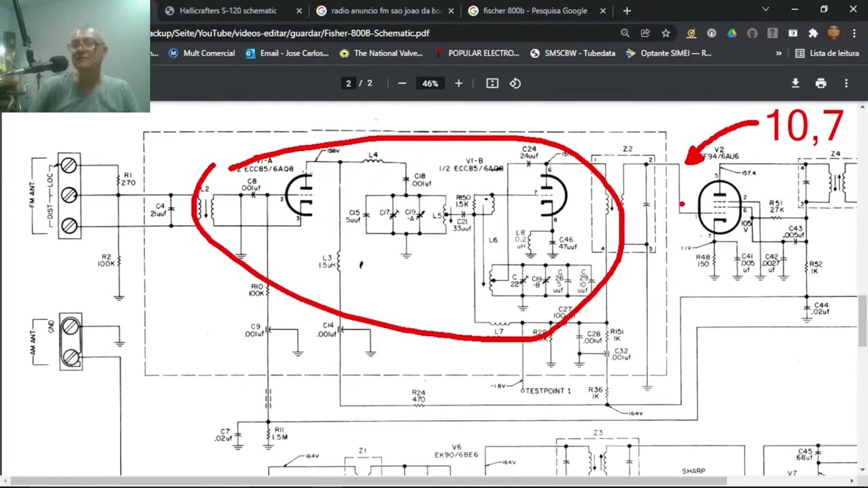Click the R2 100K resistor label
This screenshot has height=488, width=868.
(x=106, y=261)
